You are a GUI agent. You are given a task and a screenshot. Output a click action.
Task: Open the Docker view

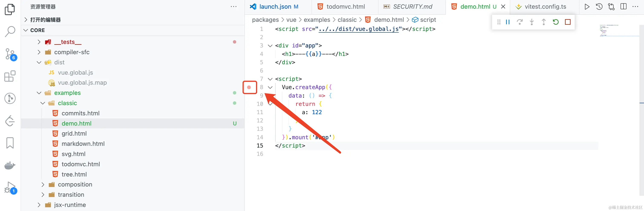click(x=10, y=165)
